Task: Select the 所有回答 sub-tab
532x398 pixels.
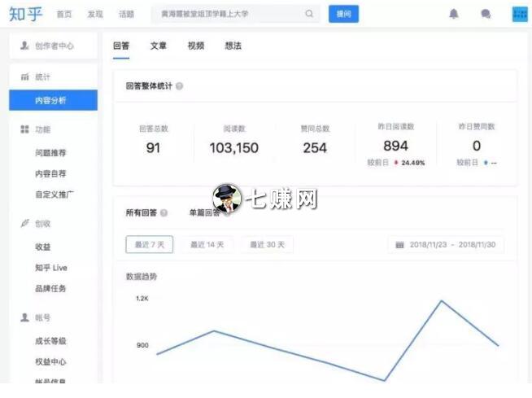Action: coord(142,213)
